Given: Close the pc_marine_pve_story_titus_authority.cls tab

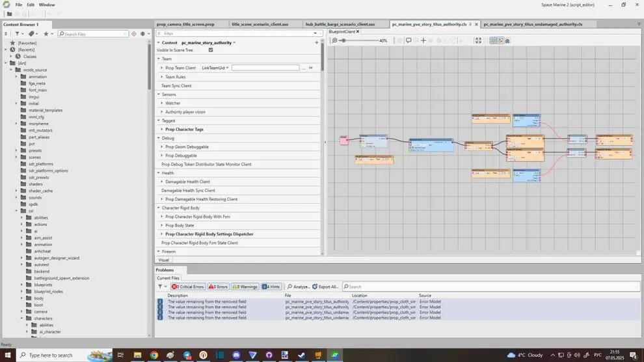Looking at the screenshot, I should 476,24.
